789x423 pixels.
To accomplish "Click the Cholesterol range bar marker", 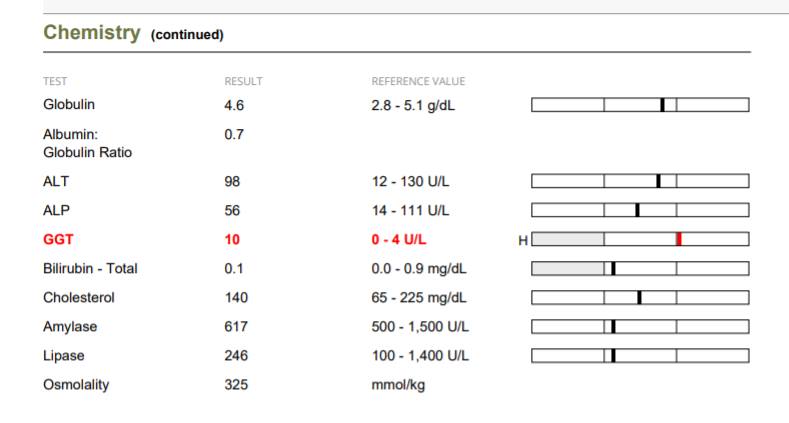I will (639, 297).
